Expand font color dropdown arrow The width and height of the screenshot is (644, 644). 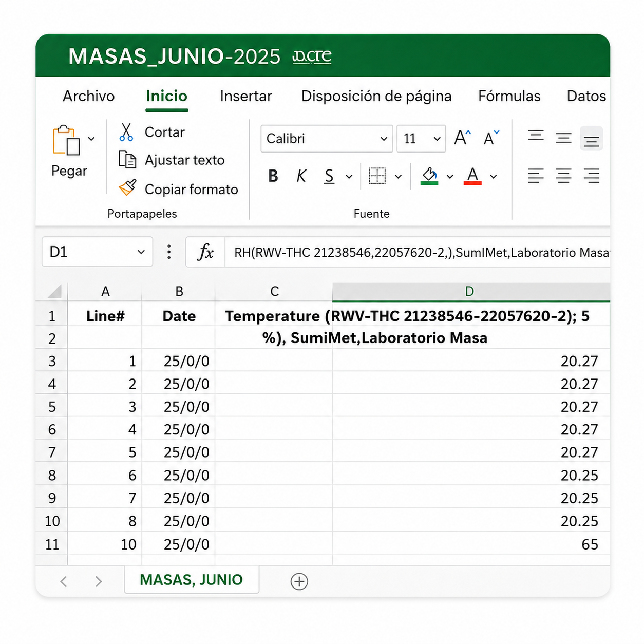coord(494,177)
